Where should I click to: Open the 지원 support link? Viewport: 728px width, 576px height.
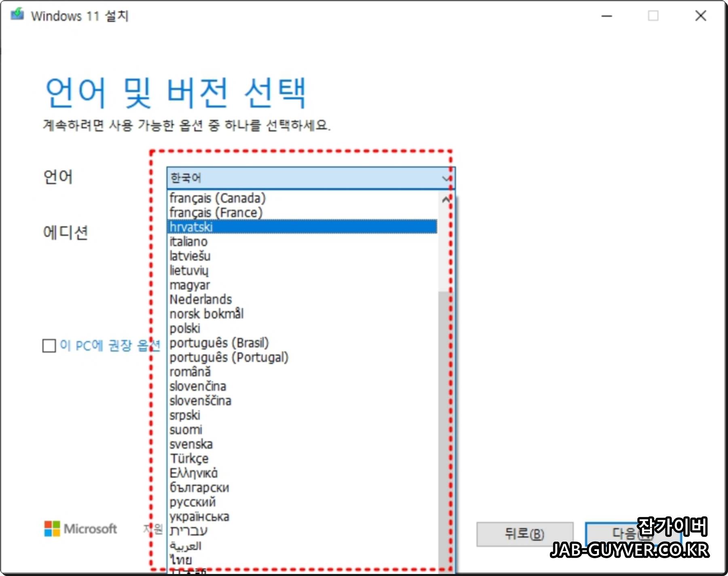153,529
